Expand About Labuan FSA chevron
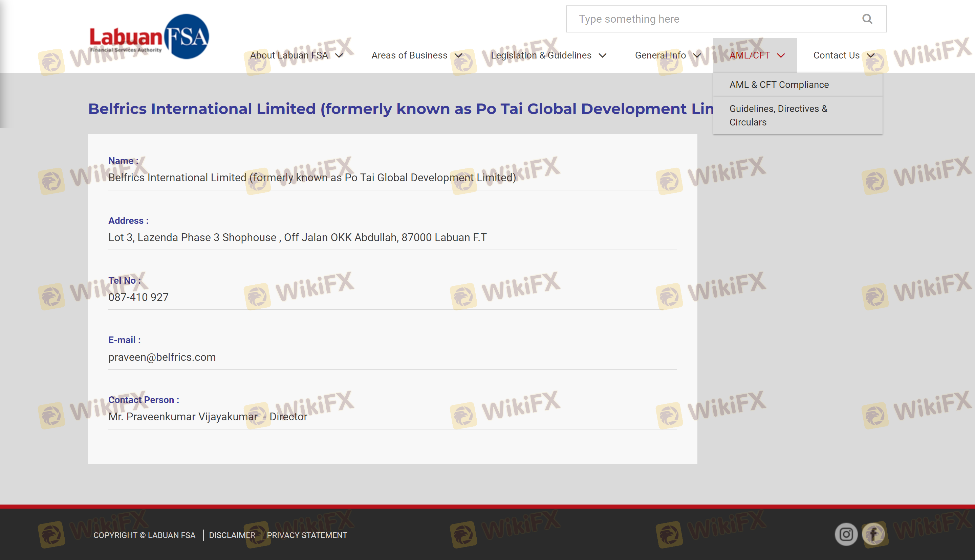The width and height of the screenshot is (975, 560). click(339, 56)
